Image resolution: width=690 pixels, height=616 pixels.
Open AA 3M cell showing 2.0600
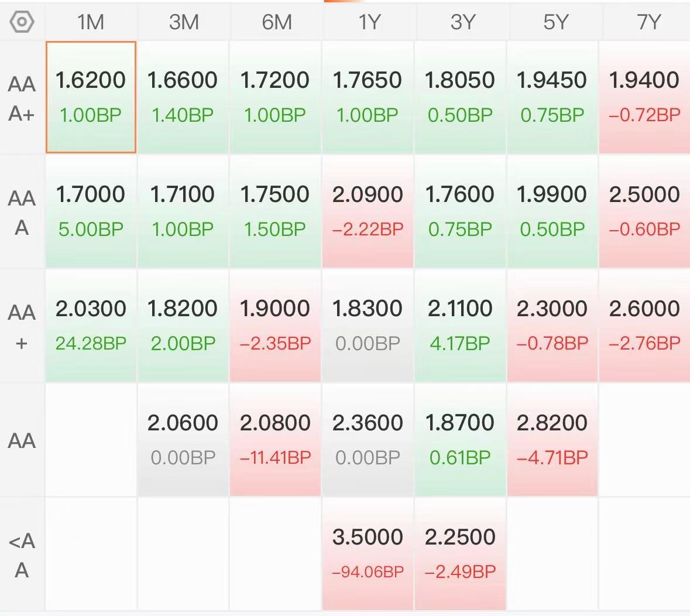point(183,440)
